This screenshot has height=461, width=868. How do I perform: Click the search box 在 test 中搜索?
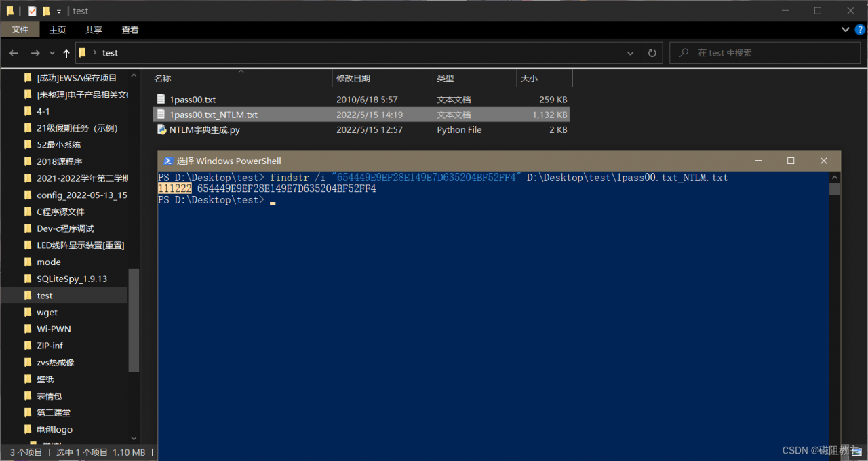point(766,53)
